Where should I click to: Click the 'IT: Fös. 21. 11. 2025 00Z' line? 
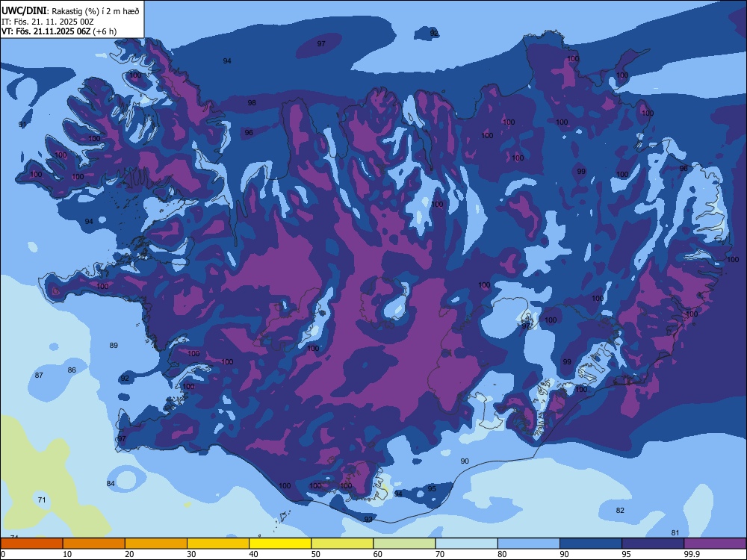point(48,22)
